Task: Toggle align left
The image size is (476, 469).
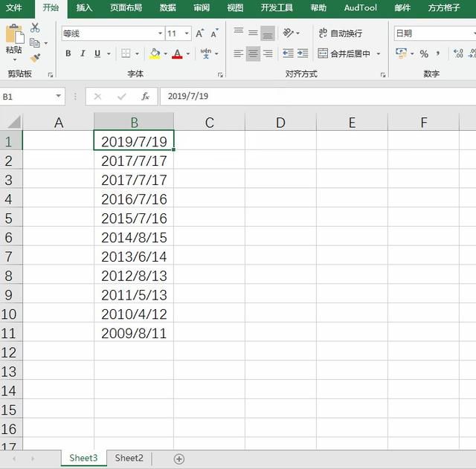Action: click(x=239, y=54)
